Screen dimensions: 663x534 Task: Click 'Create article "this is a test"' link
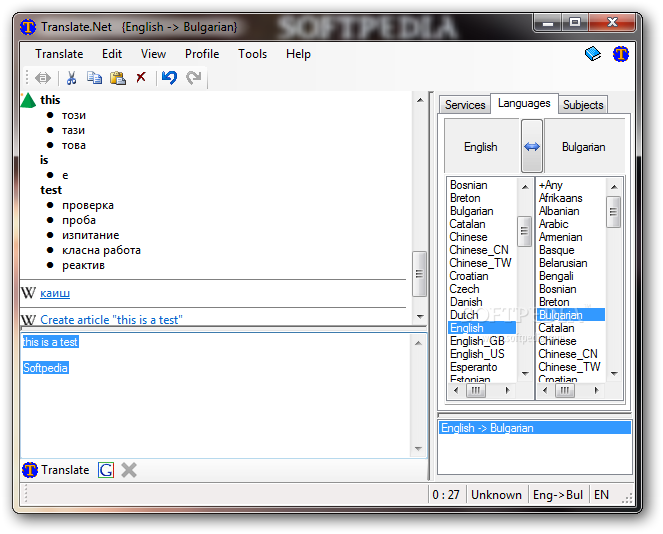point(111,320)
